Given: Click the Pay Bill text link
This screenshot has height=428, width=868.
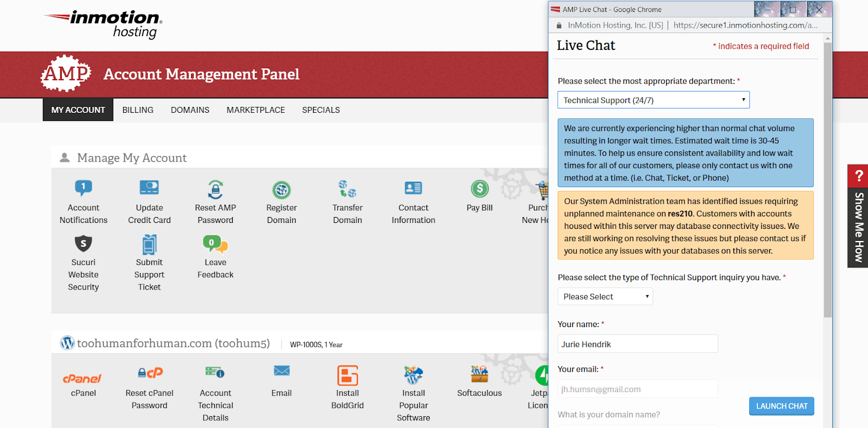Looking at the screenshot, I should click(480, 208).
